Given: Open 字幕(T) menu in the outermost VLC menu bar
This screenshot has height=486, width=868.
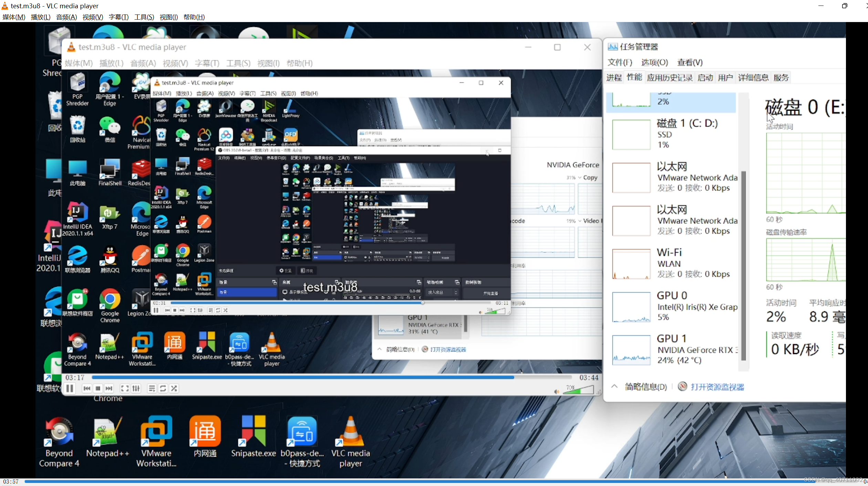Looking at the screenshot, I should pyautogui.click(x=118, y=17).
